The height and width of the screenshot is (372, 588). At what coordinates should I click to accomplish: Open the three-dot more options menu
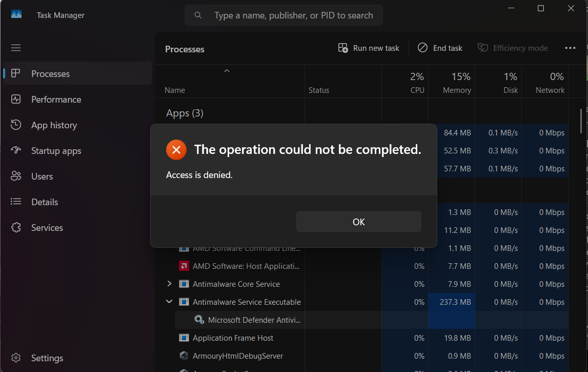(570, 48)
